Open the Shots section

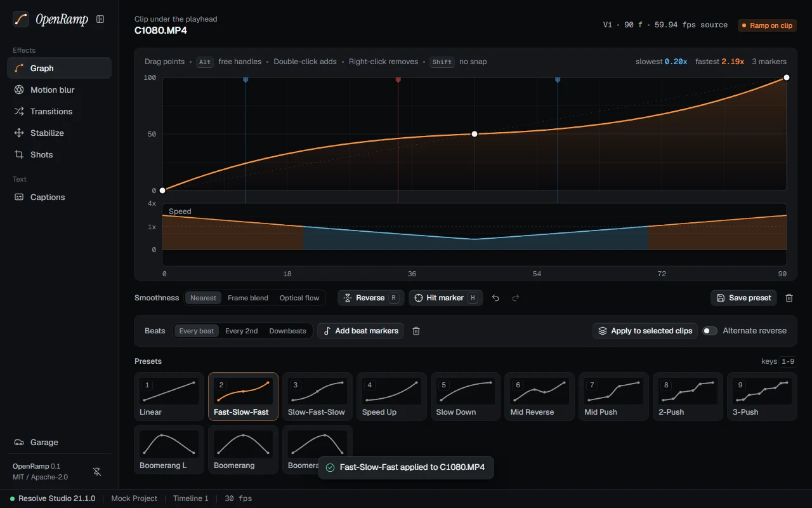[60, 154]
